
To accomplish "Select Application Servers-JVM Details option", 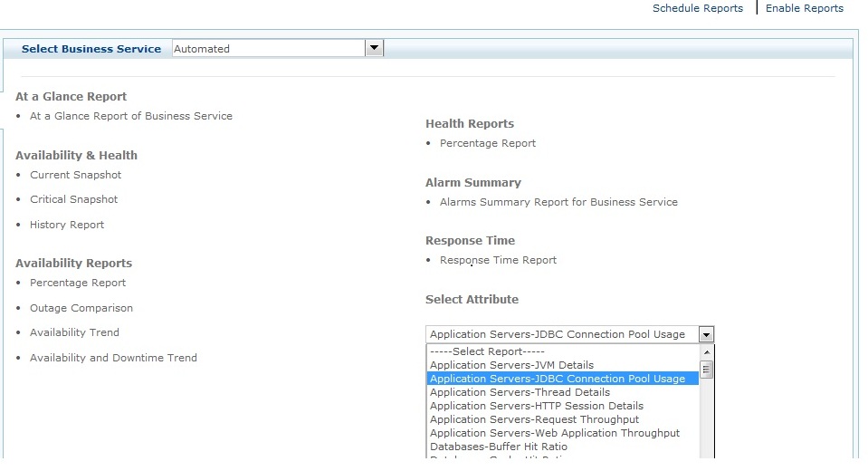I will point(511,365).
